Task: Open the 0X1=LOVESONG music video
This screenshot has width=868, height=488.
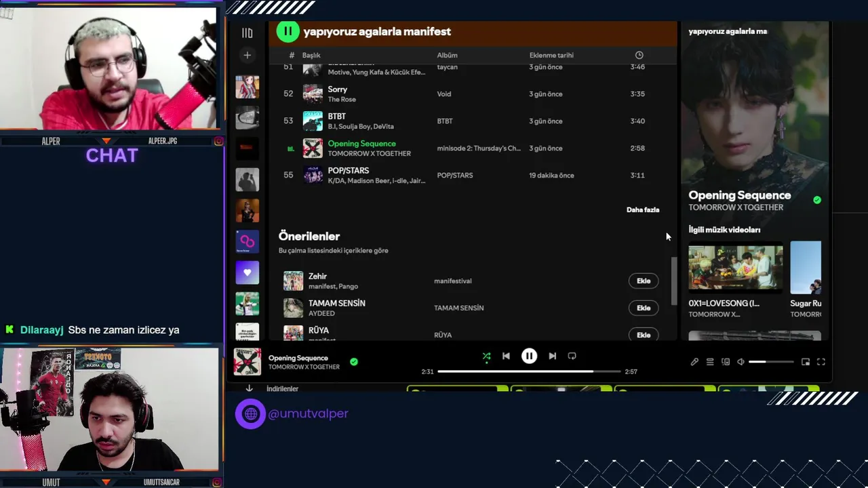Action: pos(736,268)
